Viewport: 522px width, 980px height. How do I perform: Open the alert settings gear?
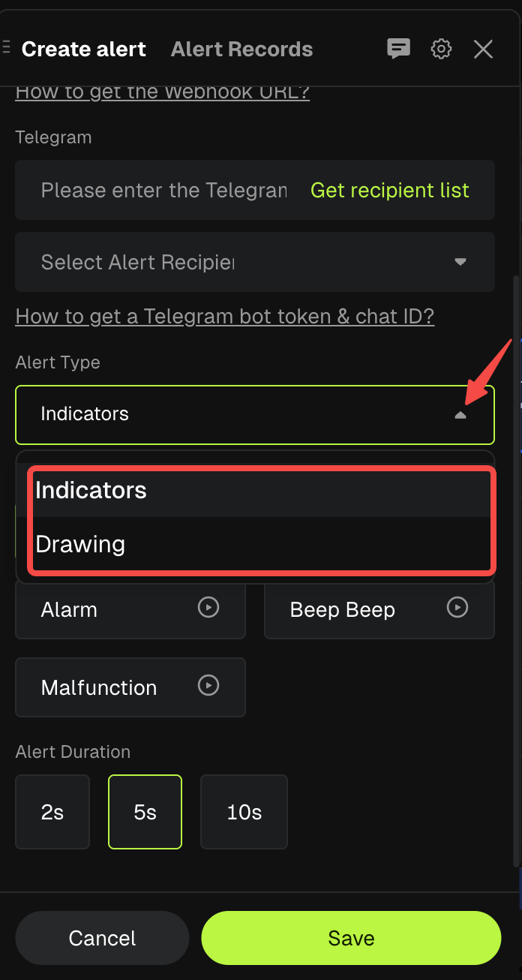point(441,49)
